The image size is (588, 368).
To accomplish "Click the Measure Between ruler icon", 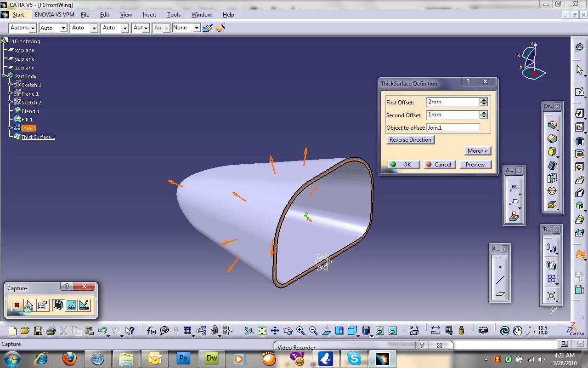I will (435, 331).
